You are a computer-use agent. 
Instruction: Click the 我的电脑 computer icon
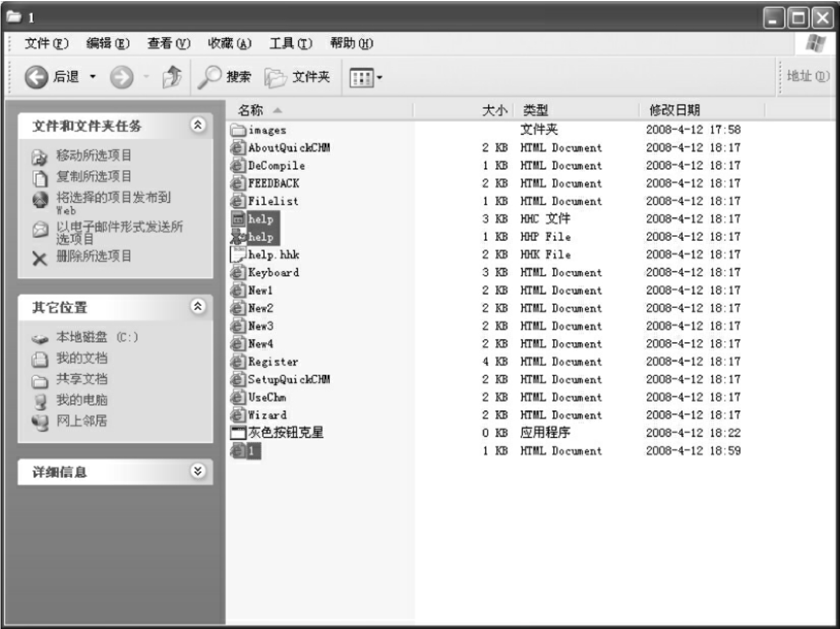point(39,401)
